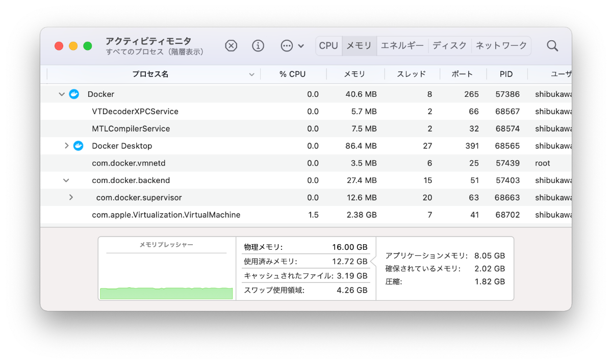Expand the com.docker.supervisor row
Screen dimensions: 612x364
[x=71, y=197]
